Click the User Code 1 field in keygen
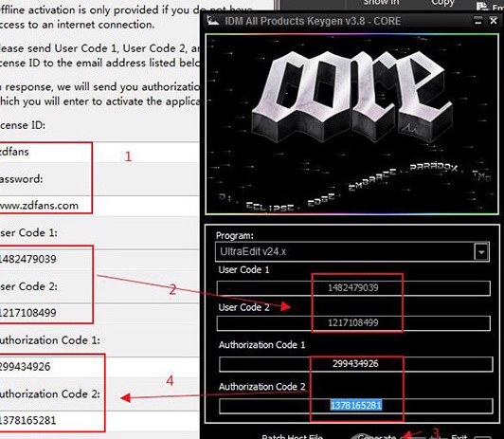The height and width of the screenshot is (439, 504). point(353,288)
